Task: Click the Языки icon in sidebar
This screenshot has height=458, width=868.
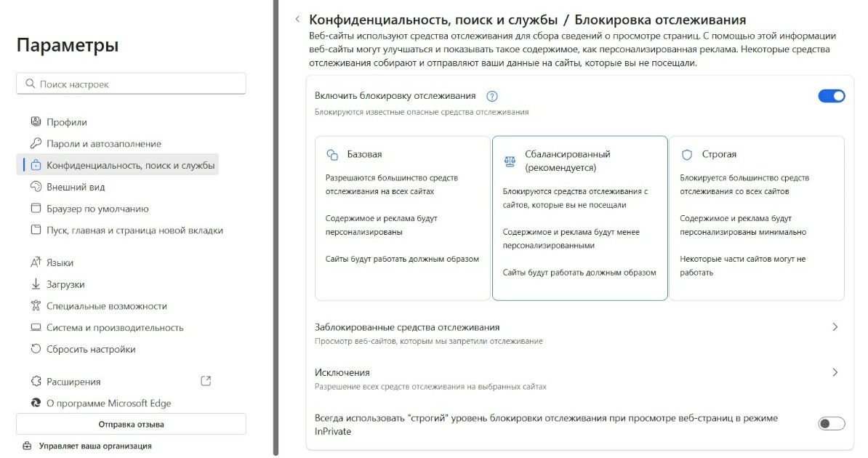Action: (x=36, y=262)
